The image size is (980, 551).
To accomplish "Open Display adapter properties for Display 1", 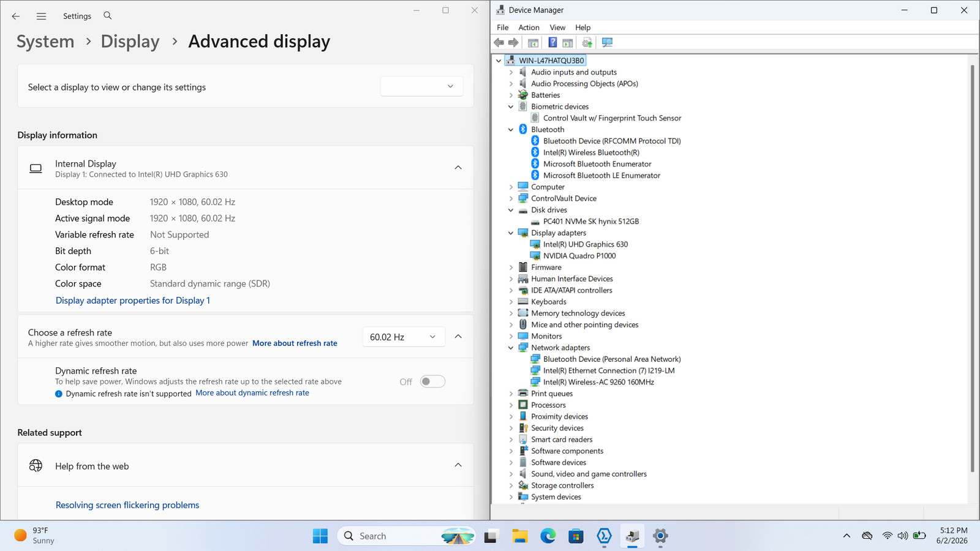I will [x=133, y=301].
